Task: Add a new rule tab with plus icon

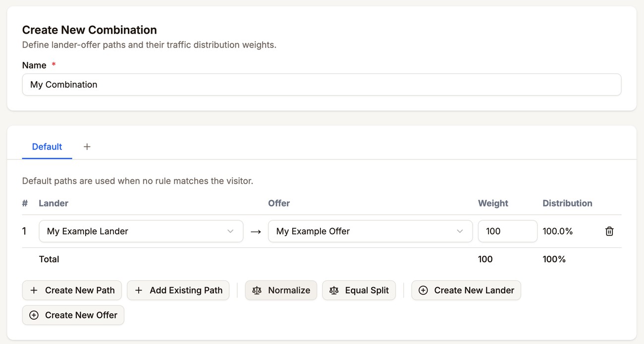Action: point(87,147)
